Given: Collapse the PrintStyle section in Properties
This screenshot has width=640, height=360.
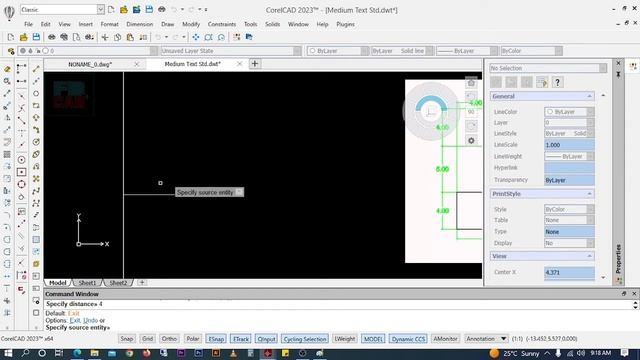Looking at the screenshot, I should pyautogui.click(x=589, y=194).
